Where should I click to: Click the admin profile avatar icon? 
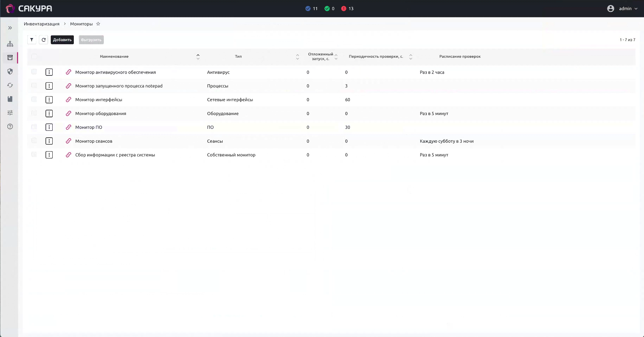pos(611,8)
